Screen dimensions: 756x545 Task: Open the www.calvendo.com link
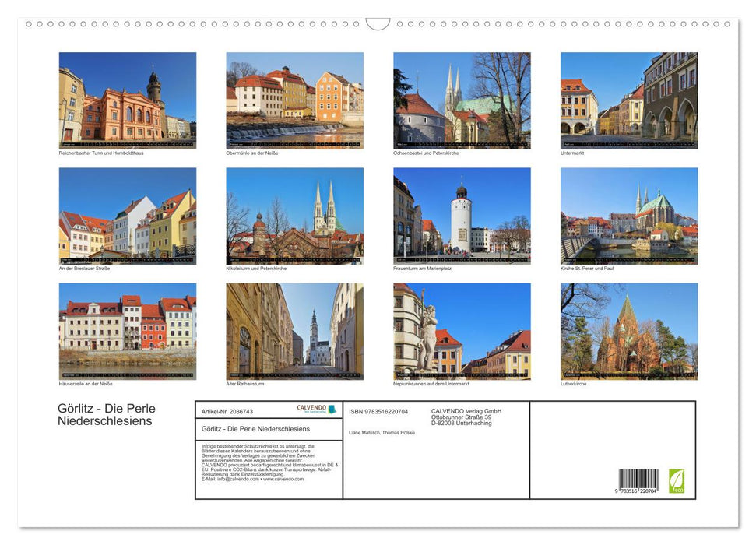(x=281, y=478)
